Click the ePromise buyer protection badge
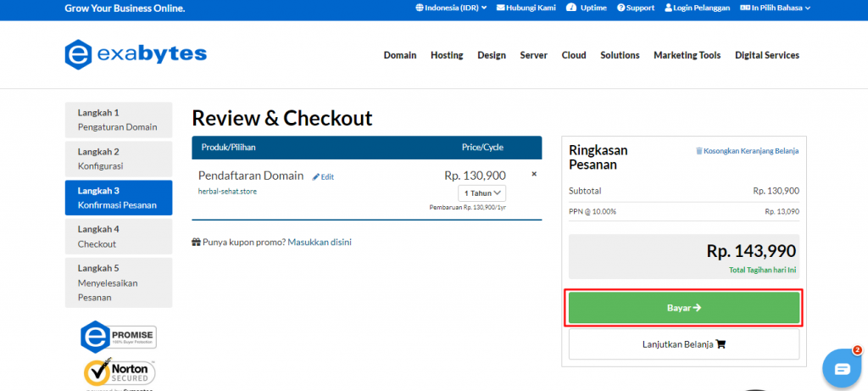The width and height of the screenshot is (868, 391). (119, 336)
